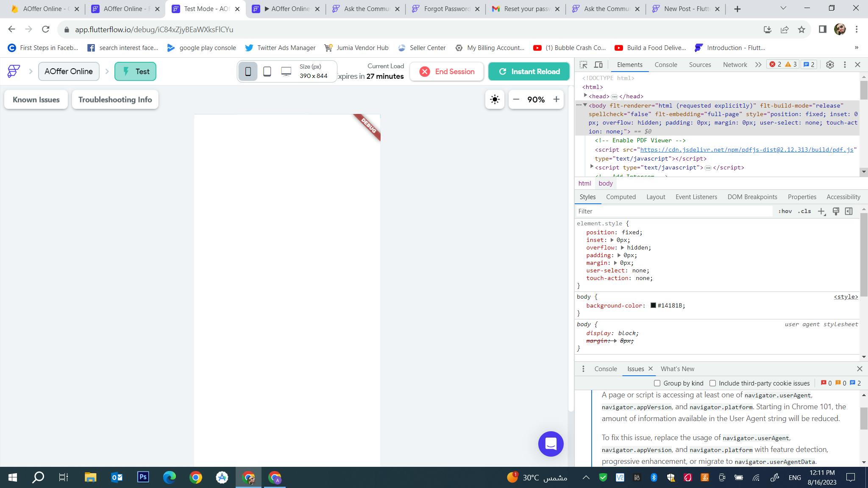Expand the head element node
The image size is (868, 488).
coord(585,96)
